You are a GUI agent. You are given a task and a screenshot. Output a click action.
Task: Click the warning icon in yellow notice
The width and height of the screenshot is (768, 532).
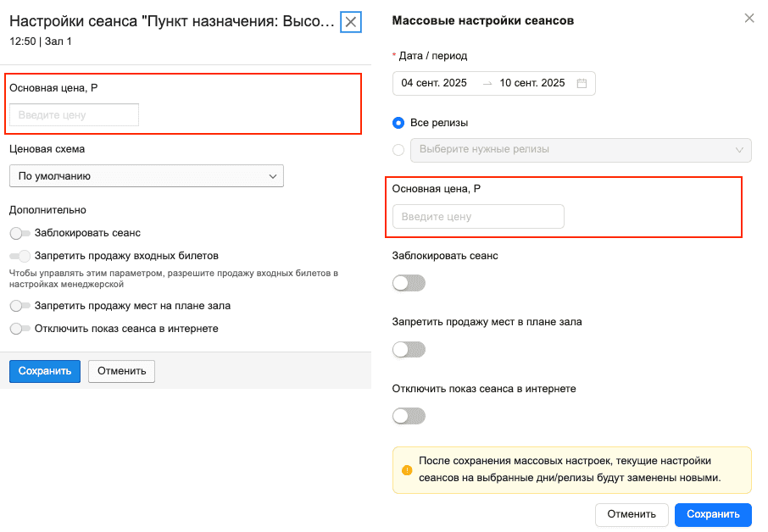click(407, 470)
